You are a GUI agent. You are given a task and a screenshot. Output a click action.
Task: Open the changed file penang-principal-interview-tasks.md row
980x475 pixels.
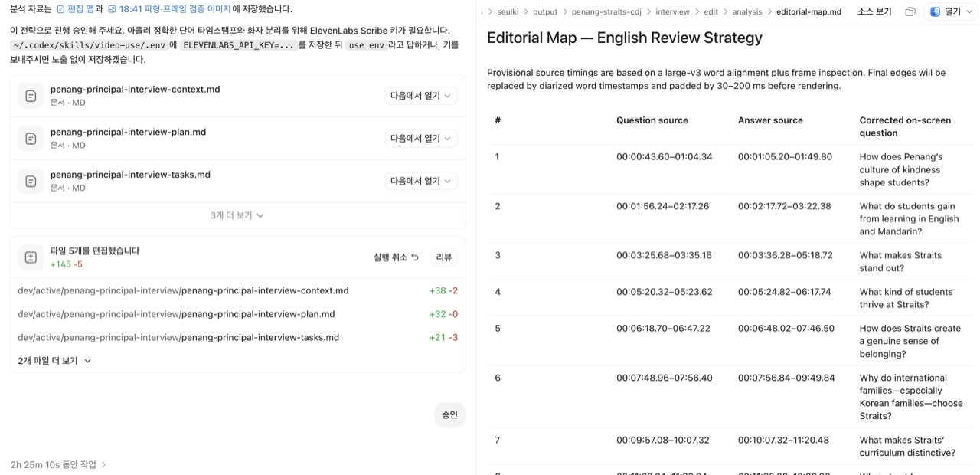point(237,337)
